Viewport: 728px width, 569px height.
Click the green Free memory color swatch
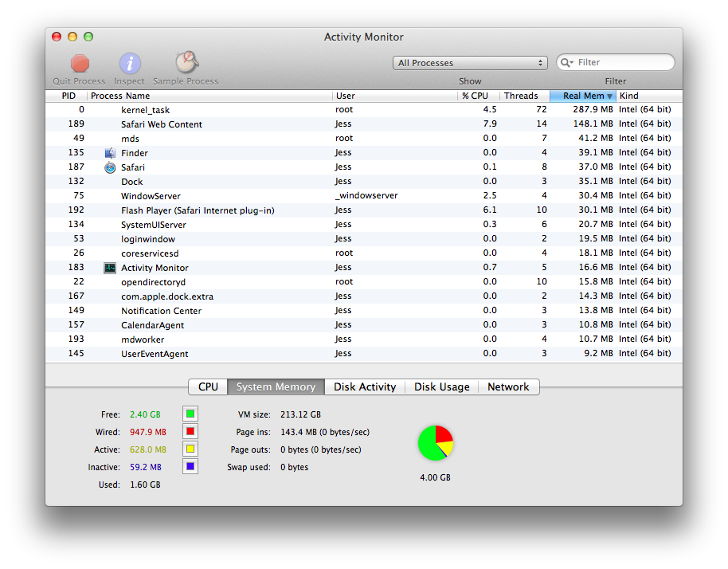click(190, 414)
